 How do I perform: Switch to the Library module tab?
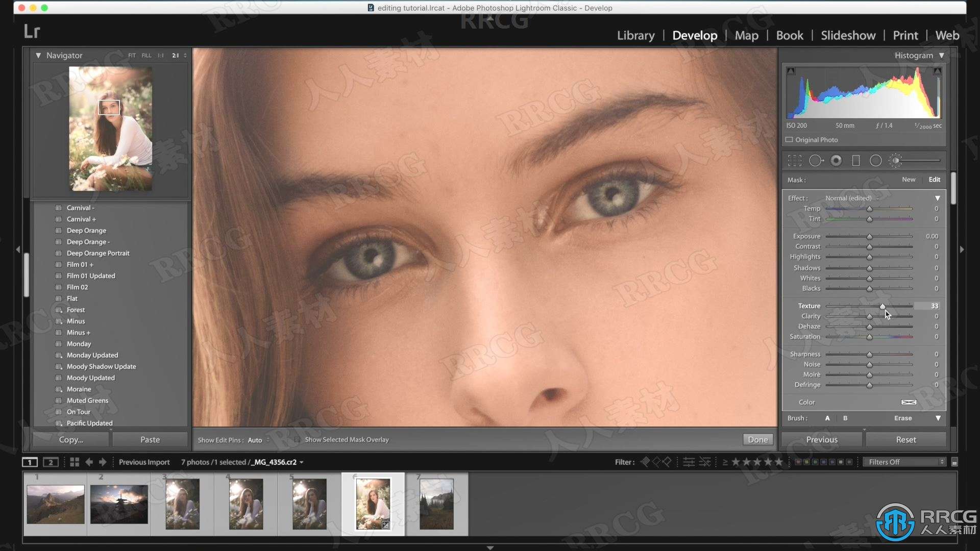coord(635,35)
